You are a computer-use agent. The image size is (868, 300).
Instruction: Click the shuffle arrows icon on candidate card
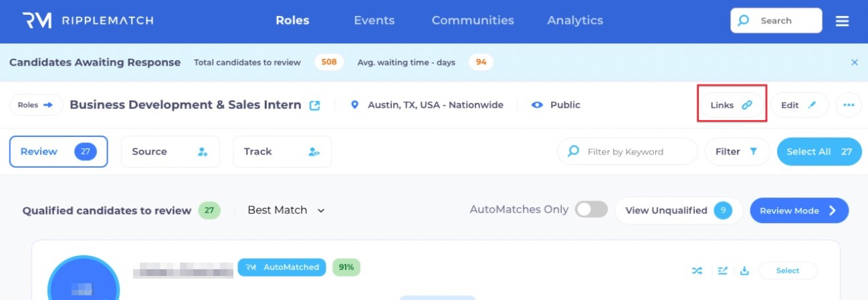(697, 271)
